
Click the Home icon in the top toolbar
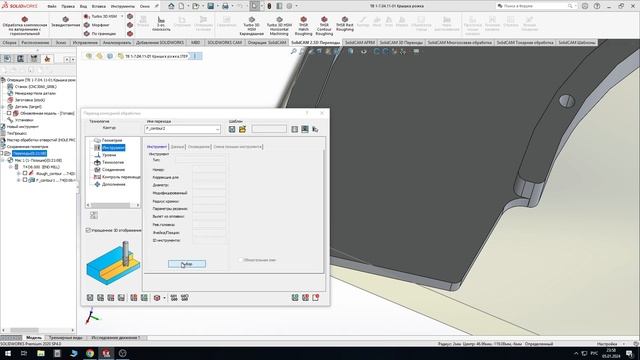[171, 6]
